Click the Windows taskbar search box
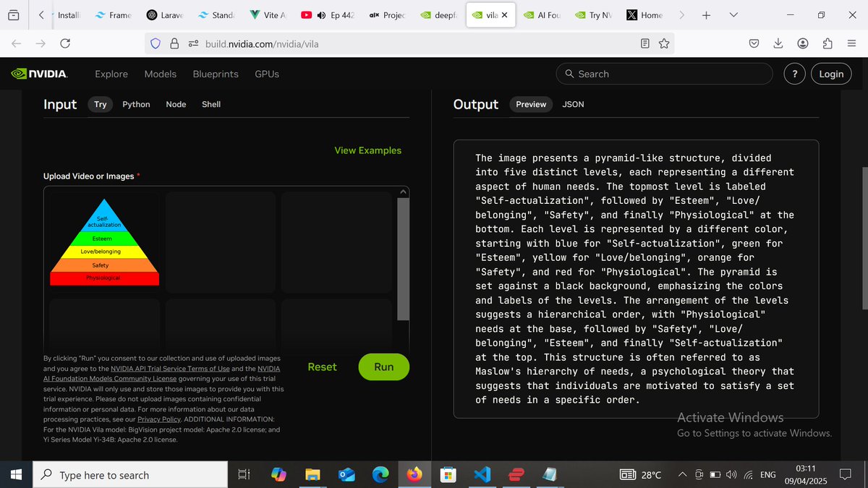The height and width of the screenshot is (488, 868). 131,475
